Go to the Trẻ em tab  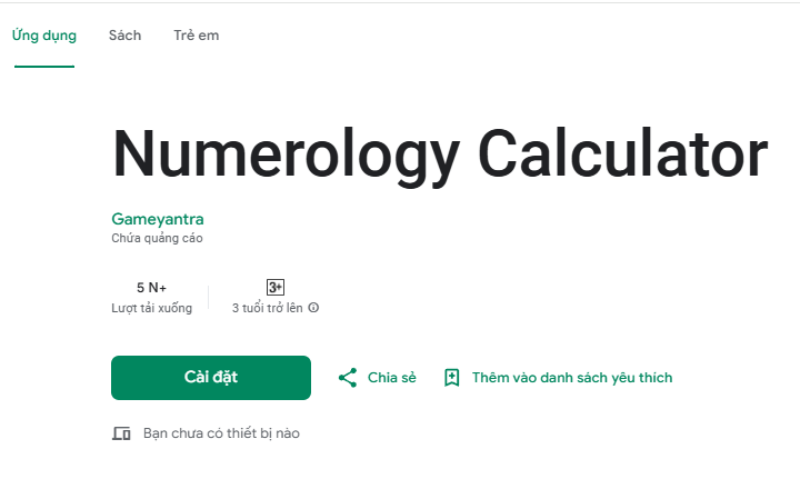click(196, 36)
